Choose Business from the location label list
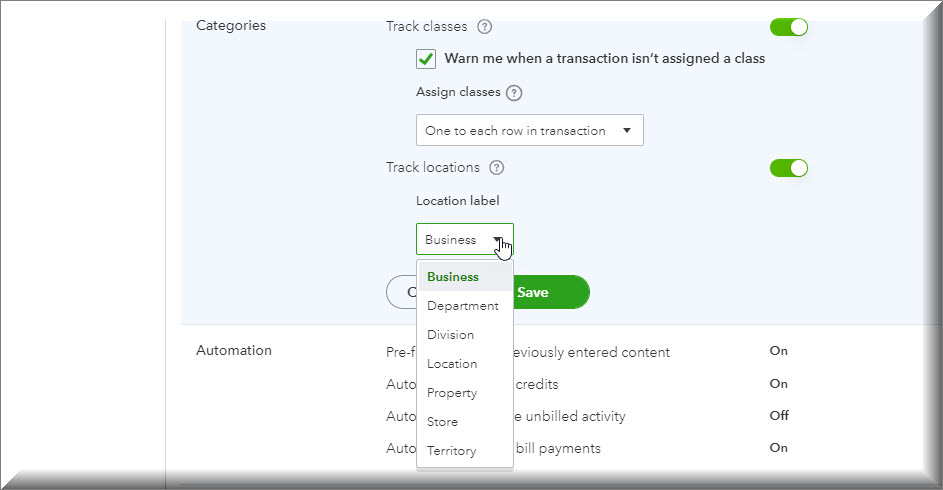 click(453, 277)
